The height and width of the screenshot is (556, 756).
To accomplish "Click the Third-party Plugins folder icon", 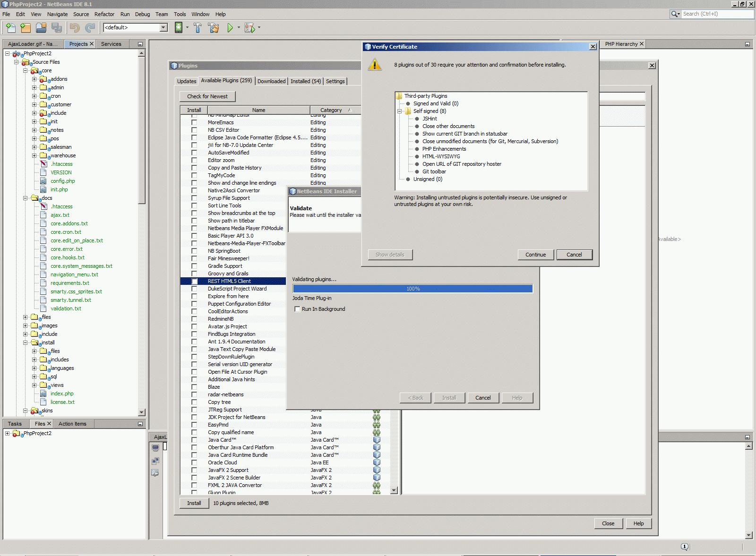I will (x=399, y=96).
